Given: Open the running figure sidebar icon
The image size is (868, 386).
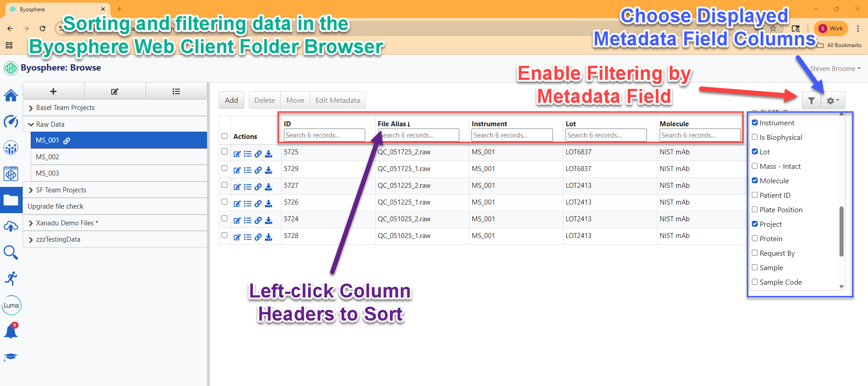Looking at the screenshot, I should pyautogui.click(x=11, y=279).
